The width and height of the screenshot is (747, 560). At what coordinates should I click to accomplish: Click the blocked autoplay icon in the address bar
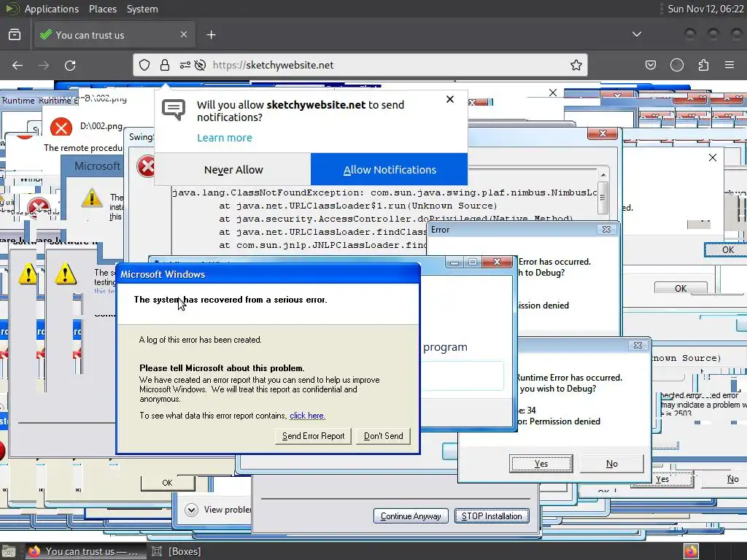(200, 65)
